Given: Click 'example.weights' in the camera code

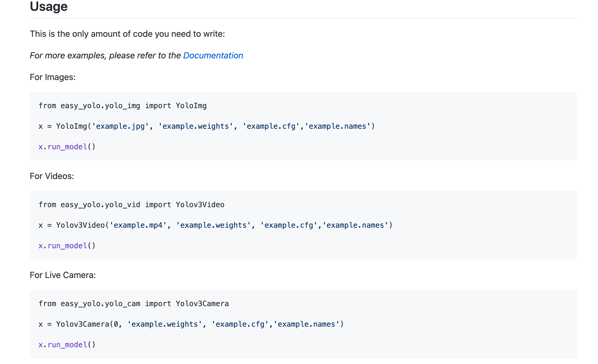Looking at the screenshot, I should pos(166,324).
